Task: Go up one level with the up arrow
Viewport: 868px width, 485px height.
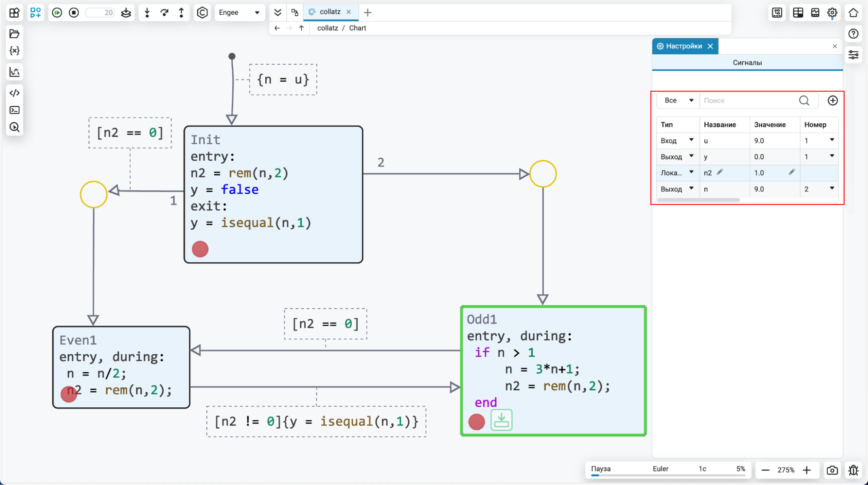Action: click(301, 28)
